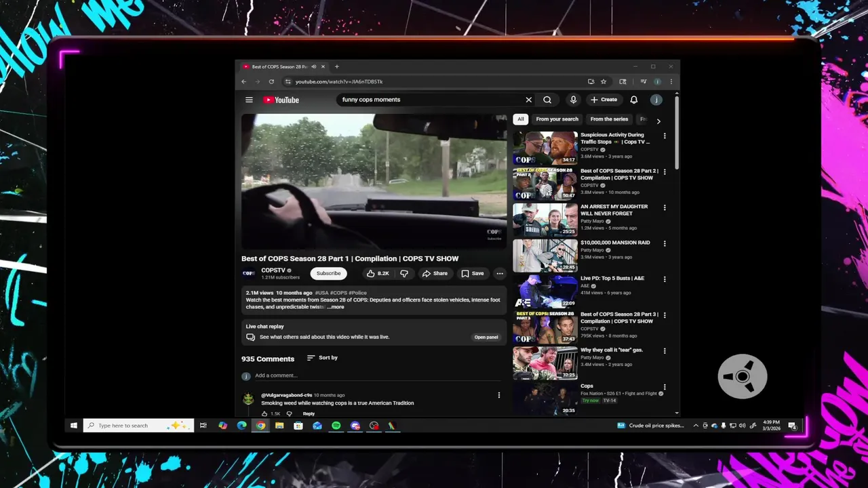Open Crude oil price spikes news widget
Screen dimensions: 868x488
[650, 426]
